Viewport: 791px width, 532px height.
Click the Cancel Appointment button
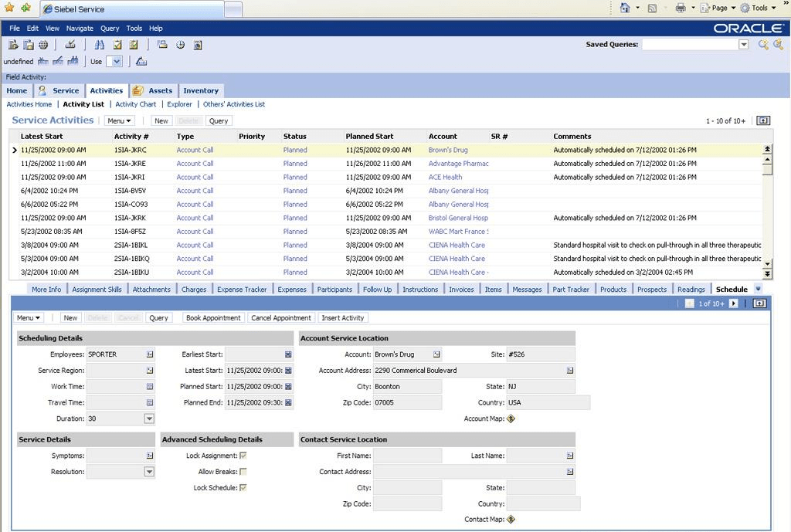coord(281,318)
